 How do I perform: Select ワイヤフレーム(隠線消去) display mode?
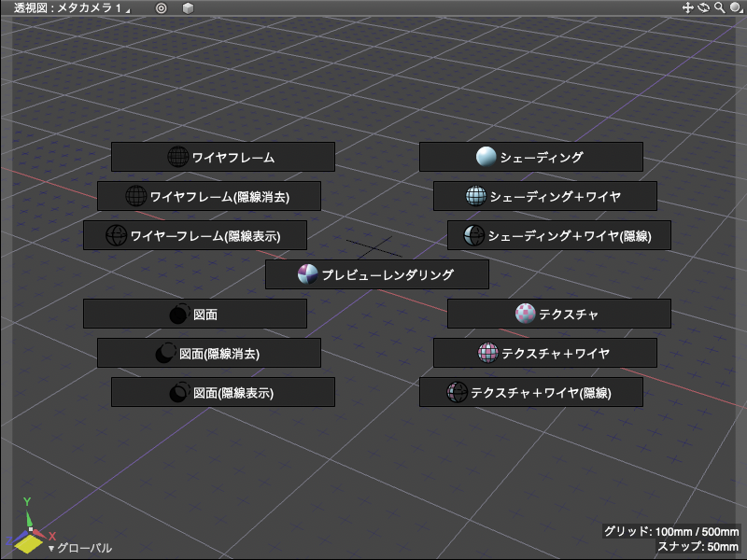pos(208,196)
